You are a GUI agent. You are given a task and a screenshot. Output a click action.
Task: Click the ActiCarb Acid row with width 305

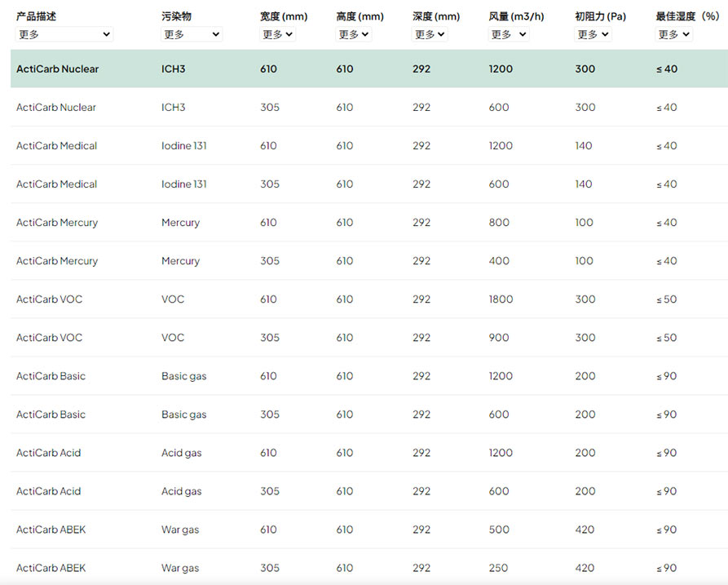click(x=369, y=491)
